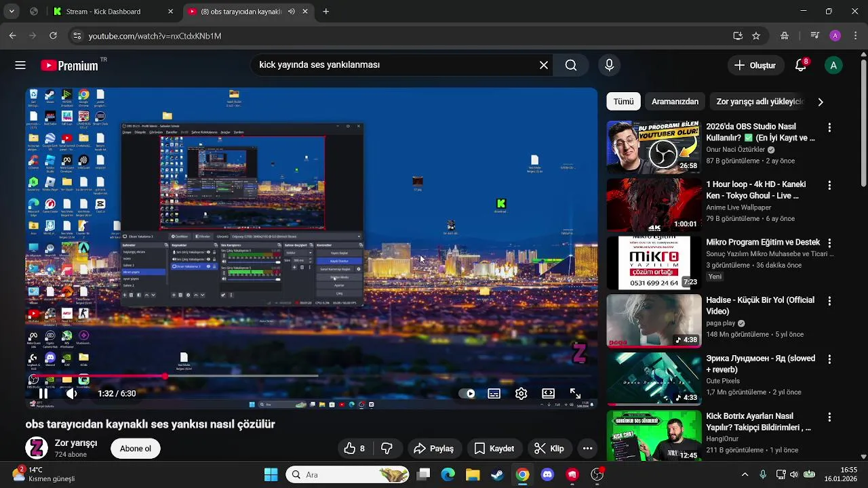868x488 pixels.
Task: Switch the player to theater mode
Action: [x=548, y=393]
